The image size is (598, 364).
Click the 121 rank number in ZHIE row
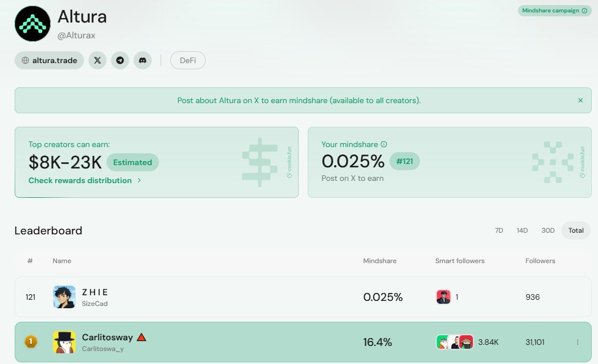point(30,297)
